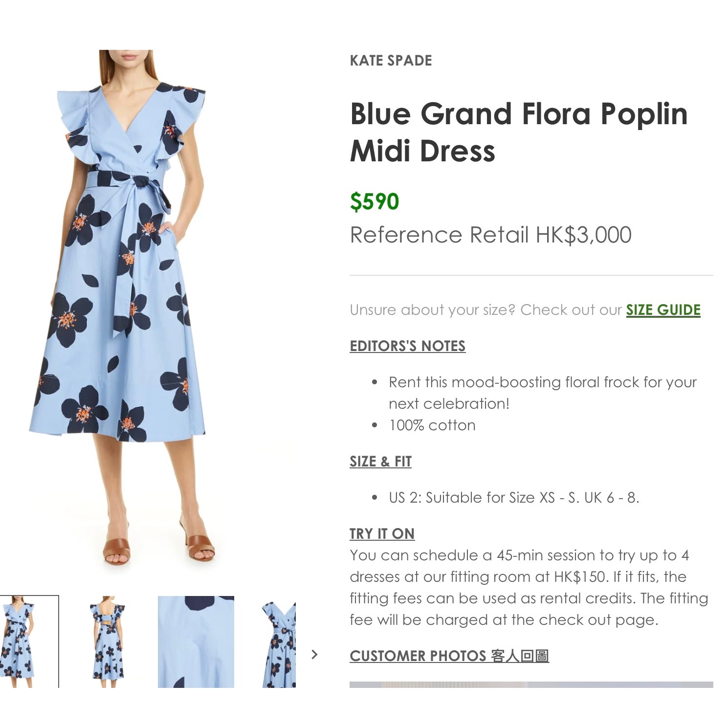Viewport: 728px width, 728px height.
Task: Click the green $590 rental price
Action: tap(375, 201)
